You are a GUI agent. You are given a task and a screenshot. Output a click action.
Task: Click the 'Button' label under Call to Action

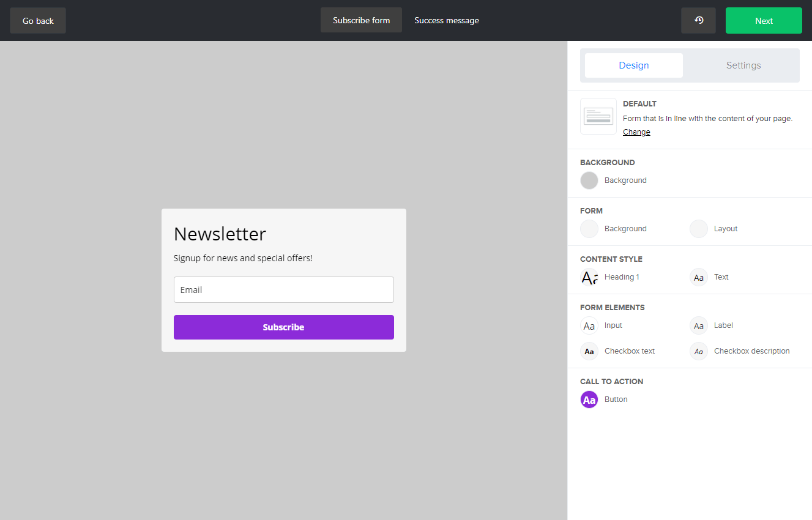tap(616, 399)
